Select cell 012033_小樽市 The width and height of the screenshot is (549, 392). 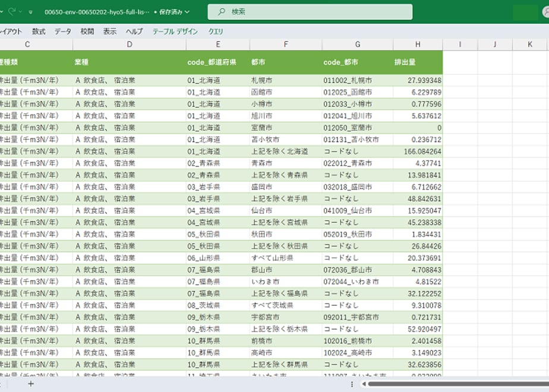[x=358, y=105]
